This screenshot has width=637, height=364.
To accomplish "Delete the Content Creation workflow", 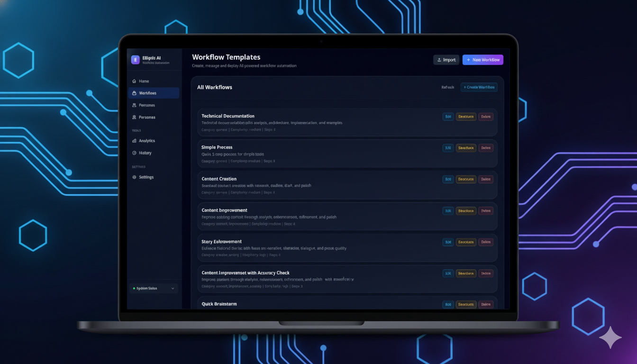I will point(486,179).
